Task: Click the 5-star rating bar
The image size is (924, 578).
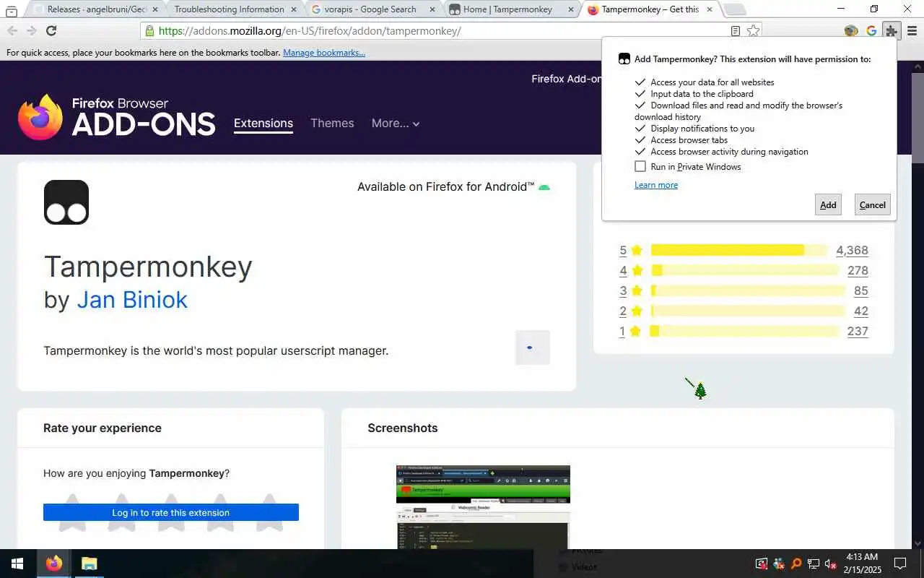Action: click(x=739, y=250)
